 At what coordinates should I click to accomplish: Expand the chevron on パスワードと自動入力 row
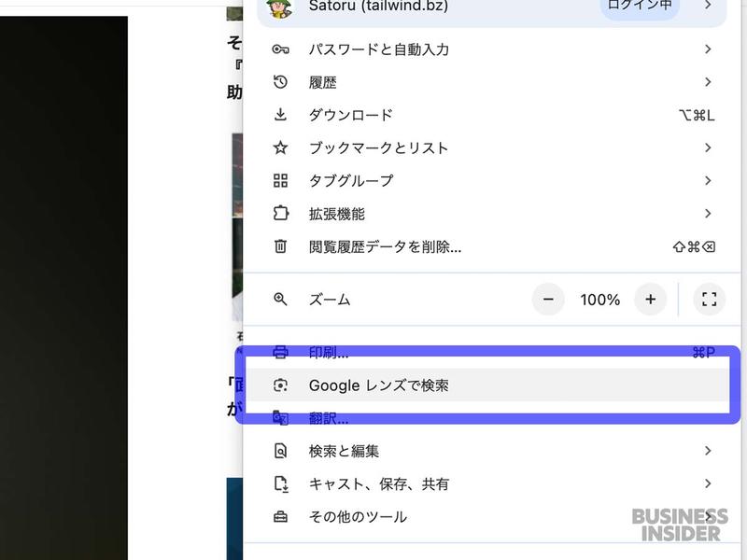708,49
